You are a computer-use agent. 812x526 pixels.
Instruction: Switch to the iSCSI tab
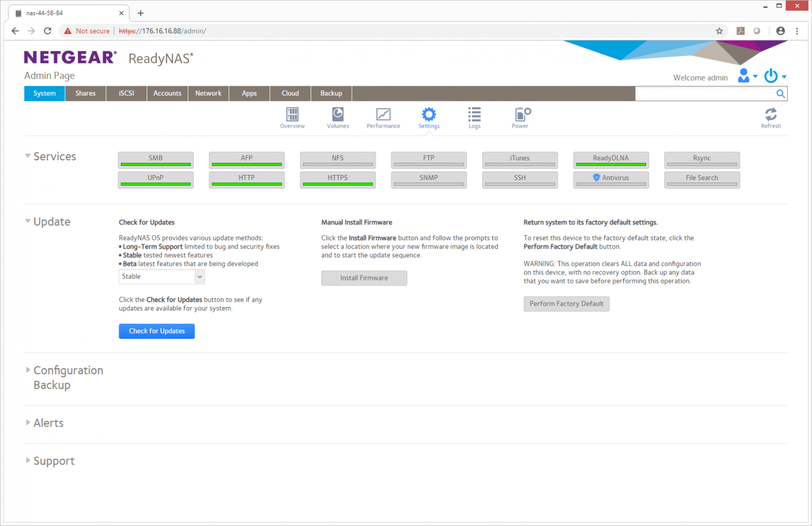coord(126,93)
